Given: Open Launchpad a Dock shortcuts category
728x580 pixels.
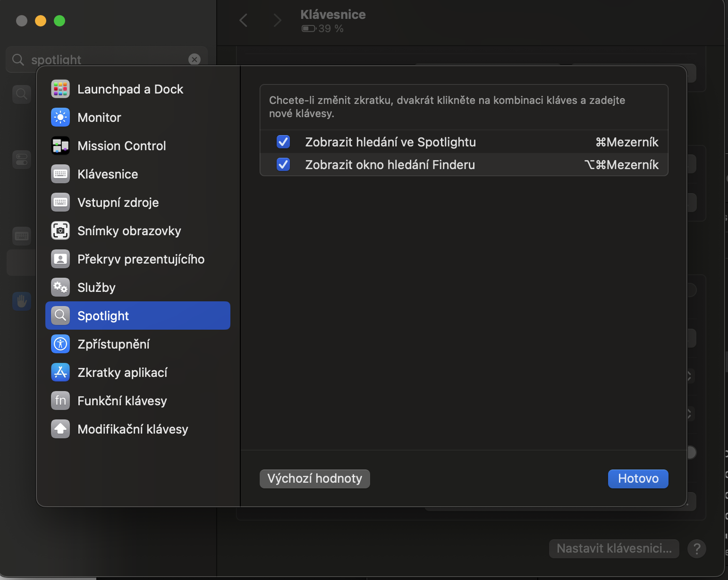Looking at the screenshot, I should click(x=138, y=89).
